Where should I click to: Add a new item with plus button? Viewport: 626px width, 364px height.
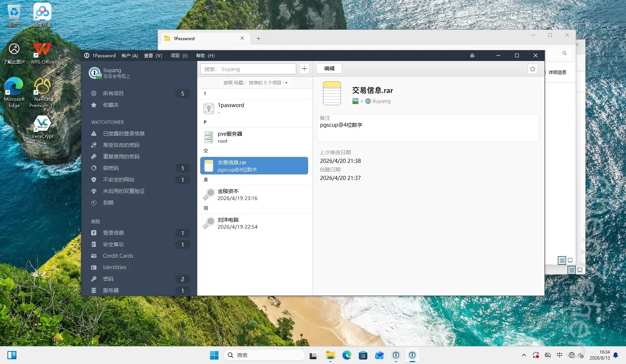click(x=304, y=69)
